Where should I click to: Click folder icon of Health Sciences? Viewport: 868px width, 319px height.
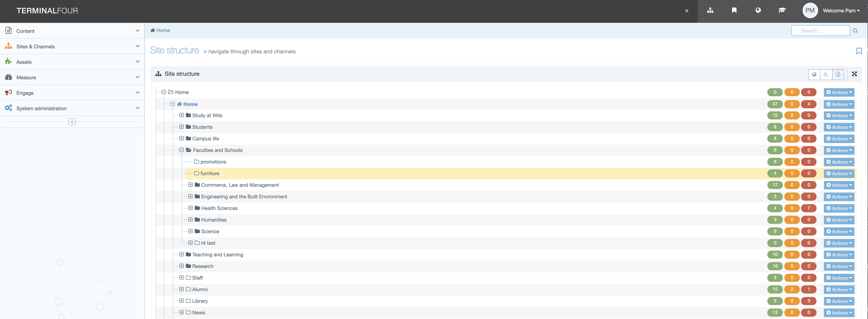pyautogui.click(x=197, y=208)
